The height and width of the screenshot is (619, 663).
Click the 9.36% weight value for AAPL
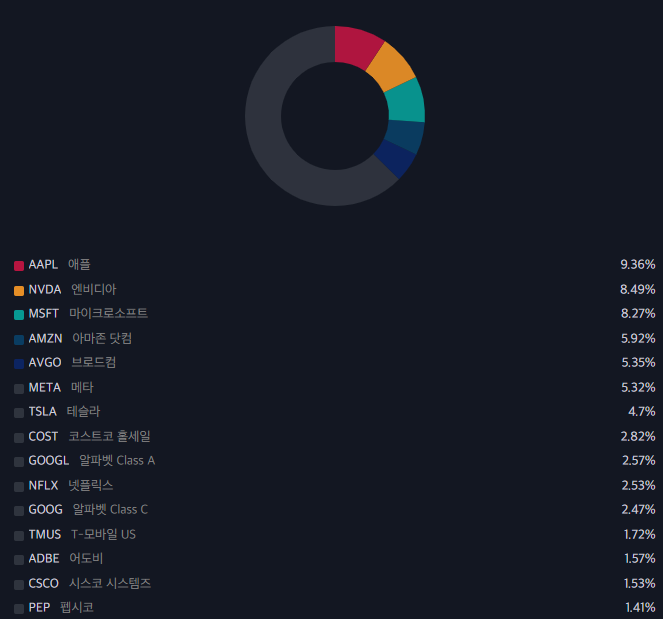[638, 265]
